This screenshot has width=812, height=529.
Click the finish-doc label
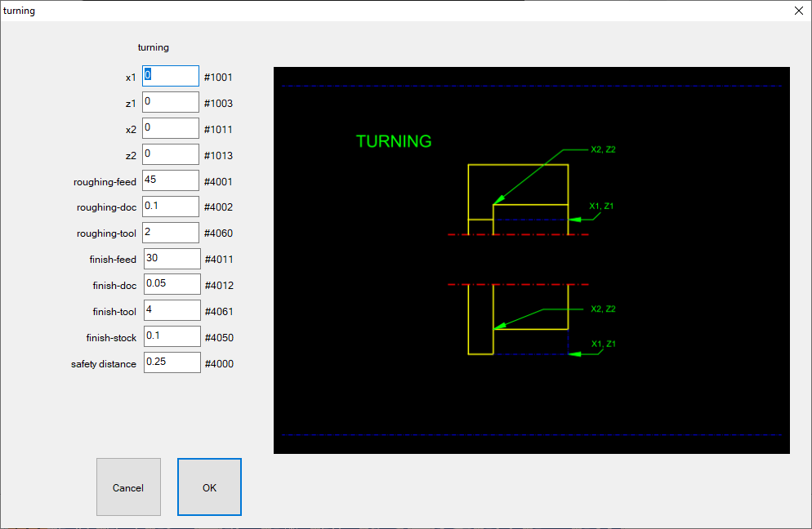coord(114,286)
